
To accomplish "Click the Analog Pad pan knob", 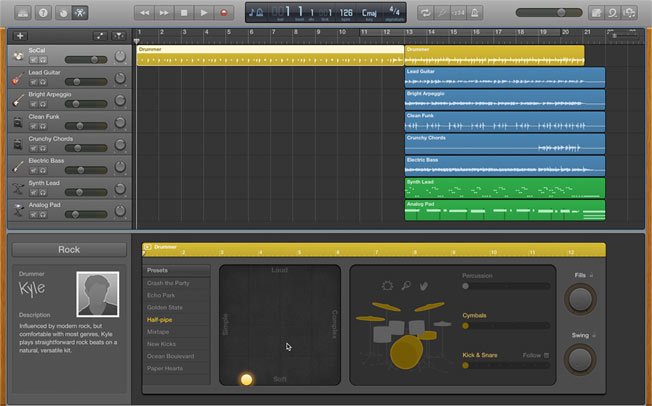I will pos(120,211).
